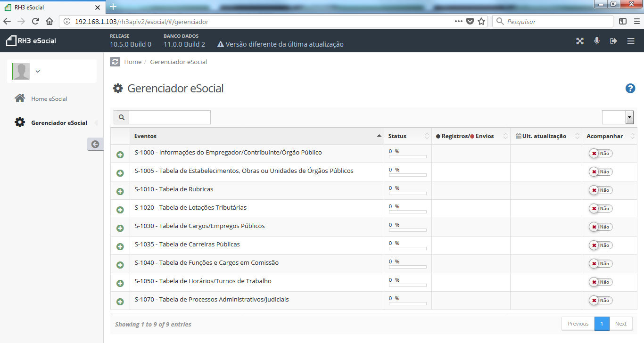Viewport: 644px width, 343px height.
Task: Click the fullscreen expand icon in header
Action: click(x=580, y=41)
